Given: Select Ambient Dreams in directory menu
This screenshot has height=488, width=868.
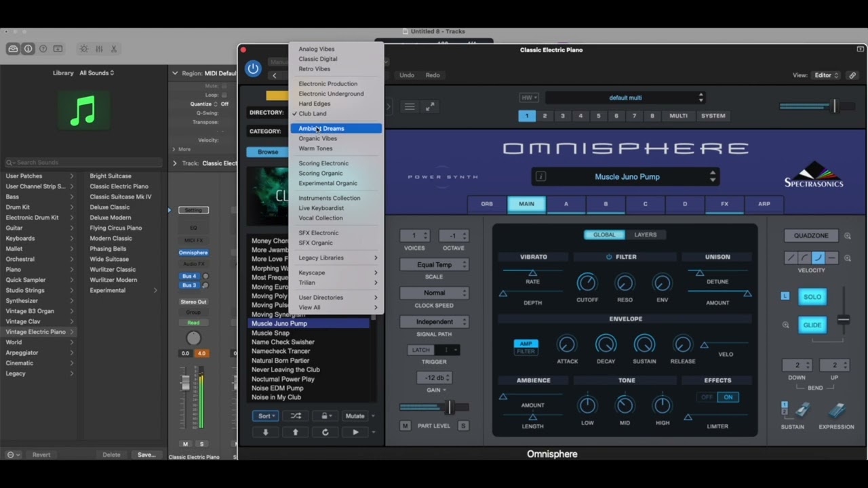Looking at the screenshot, I should (336, 129).
